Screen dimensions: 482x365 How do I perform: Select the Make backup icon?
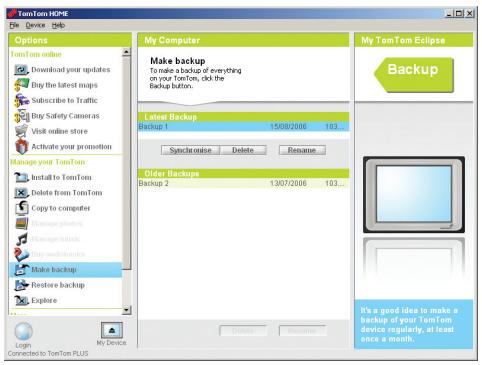[x=22, y=269]
